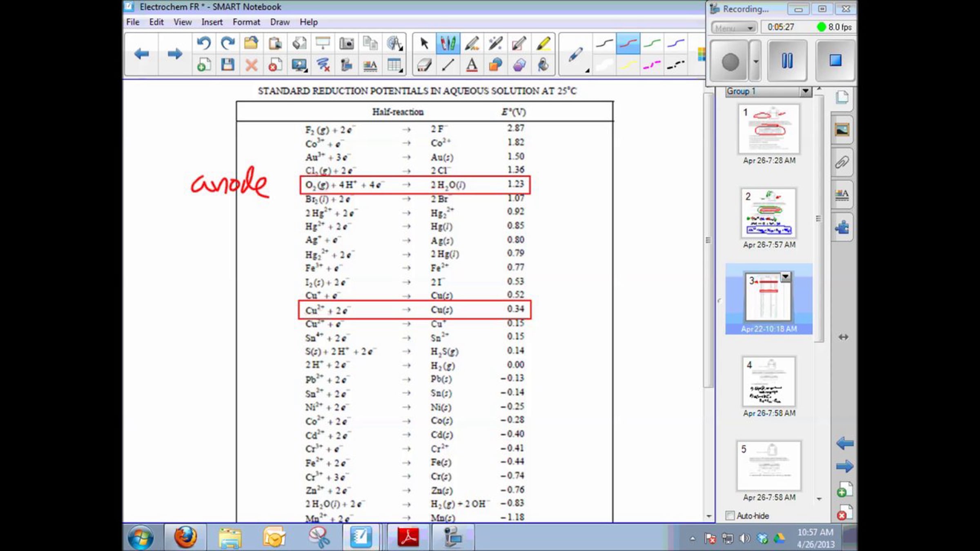
Task: Stop the recording with square button
Action: (x=835, y=61)
